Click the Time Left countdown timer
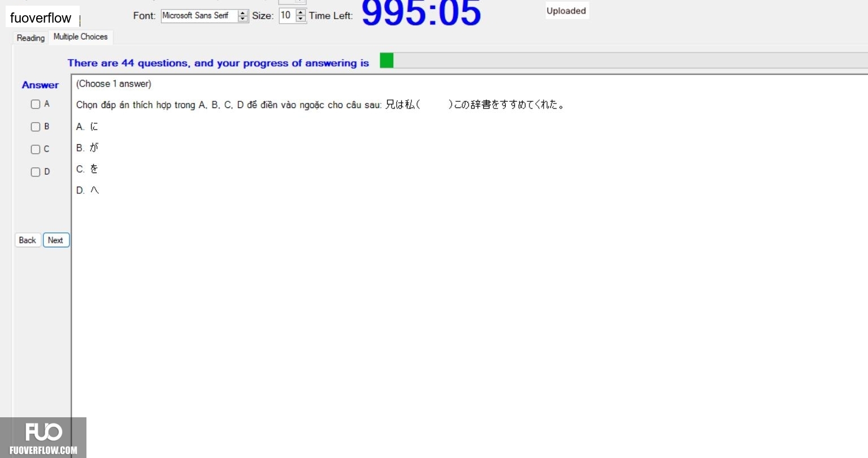 click(421, 12)
